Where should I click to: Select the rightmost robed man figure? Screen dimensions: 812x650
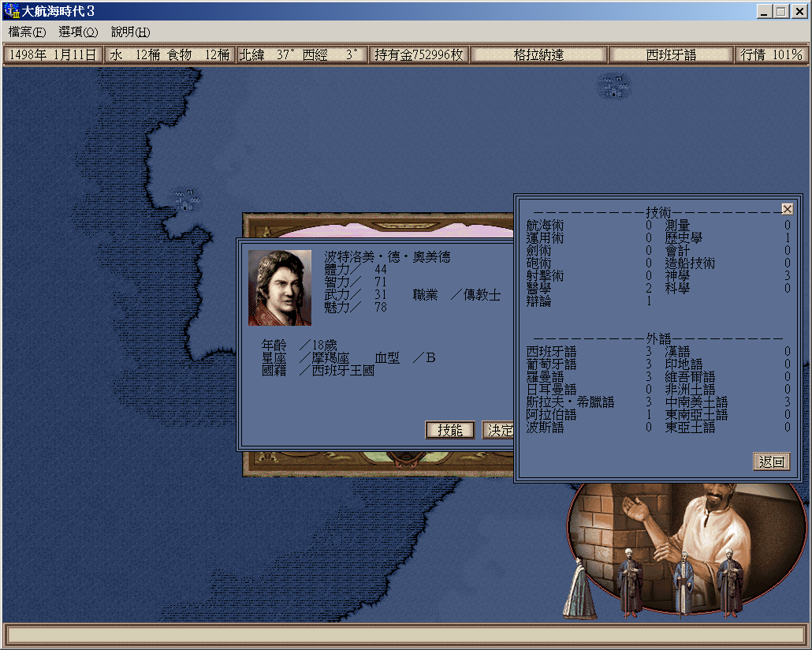pos(730,583)
